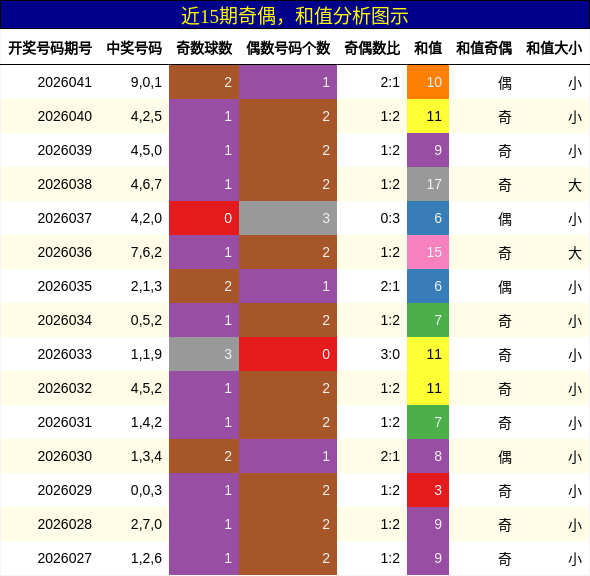Viewport: 590px width, 576px height.
Task: Click winning numbers 2,1,3
Action: click(146, 286)
